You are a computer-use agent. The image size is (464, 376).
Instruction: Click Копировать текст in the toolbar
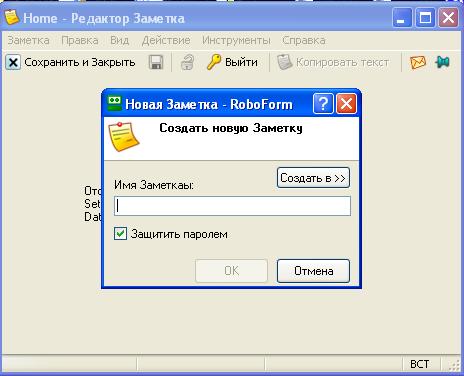(333, 62)
